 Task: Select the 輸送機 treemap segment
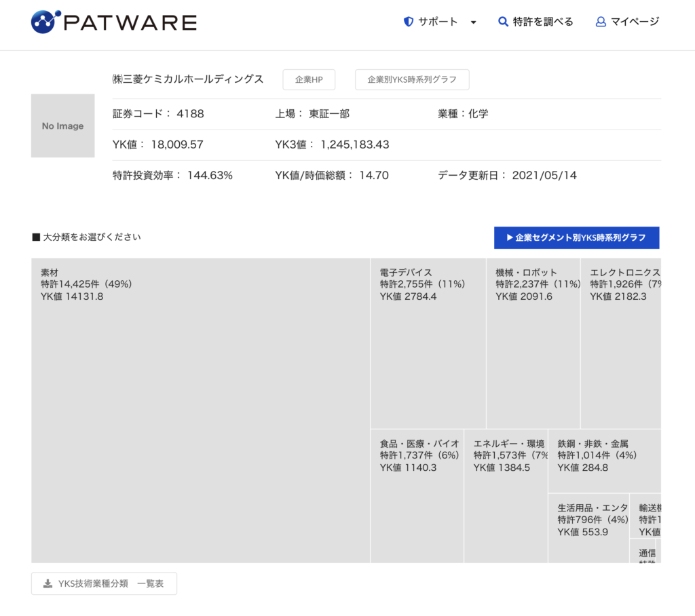click(x=645, y=516)
